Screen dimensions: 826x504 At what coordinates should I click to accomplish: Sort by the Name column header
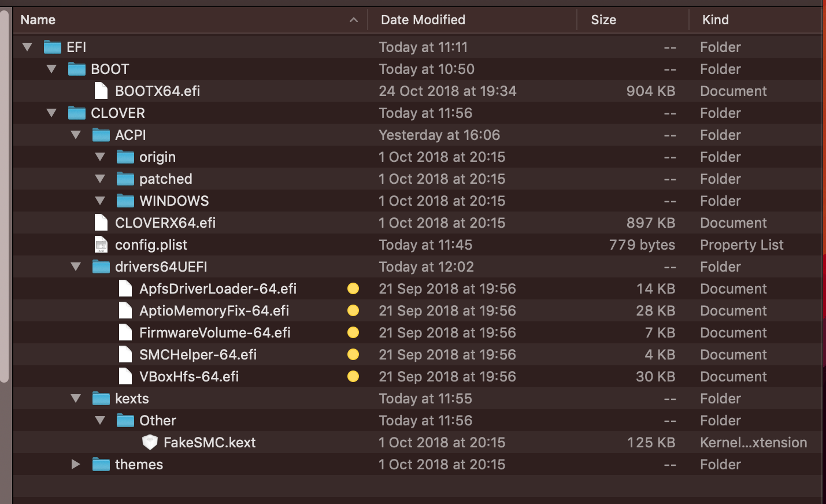coord(190,20)
